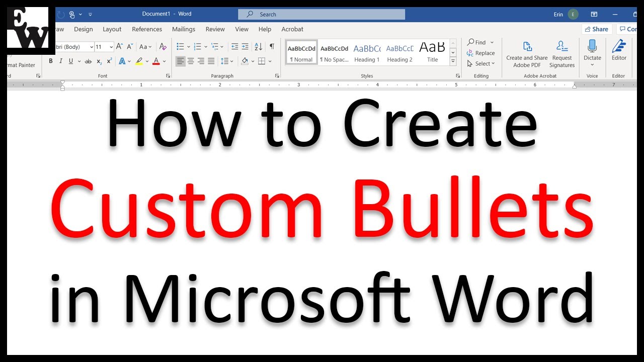Apply the red Font Color swatch
This screenshot has height=362, width=644.
coord(156,61)
